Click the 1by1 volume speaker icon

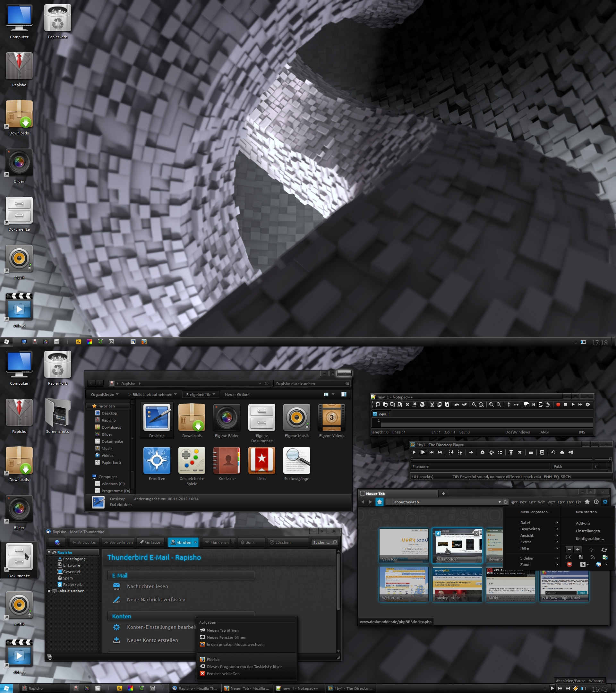[570, 452]
